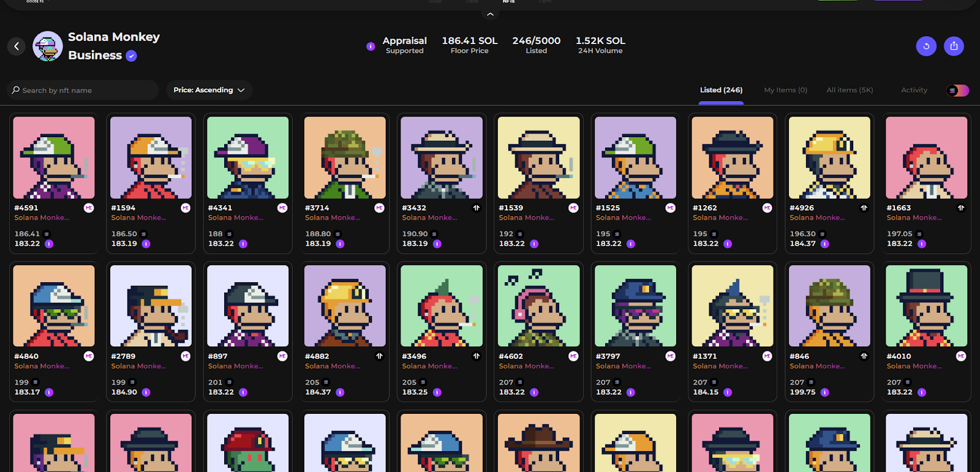Open the collection link under #4602

click(526, 366)
